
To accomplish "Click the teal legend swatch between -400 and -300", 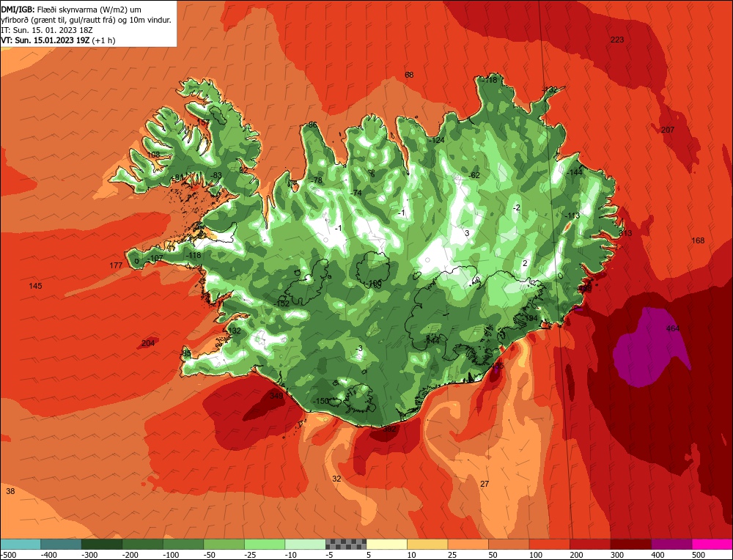I will 62,544.
